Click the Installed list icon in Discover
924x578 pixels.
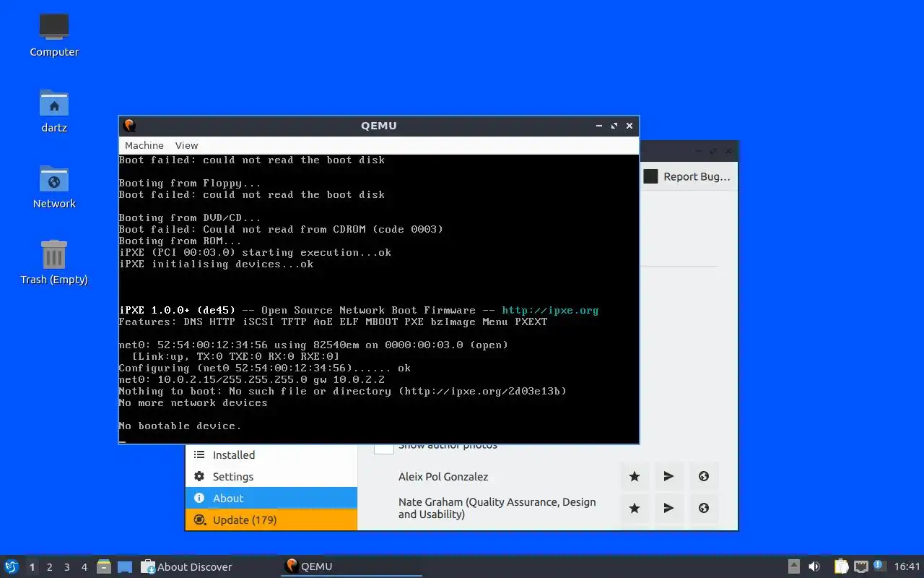(x=199, y=455)
